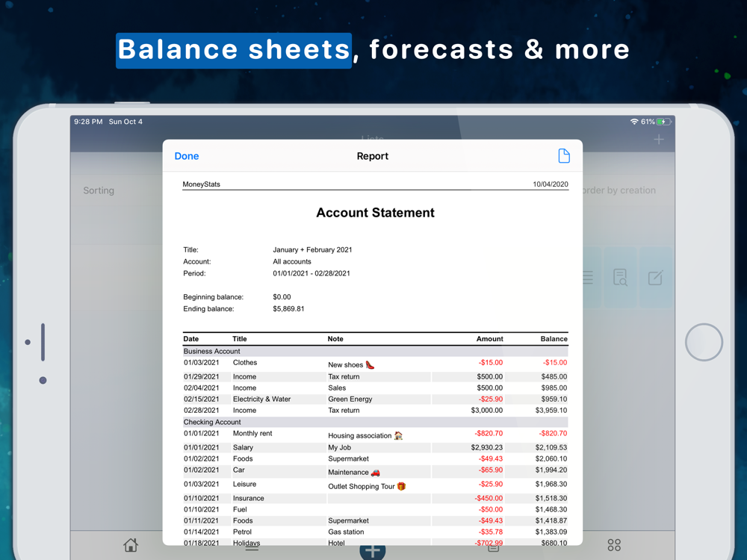Screen dimensions: 747x560
Task: Click the Green Energy note
Action: [x=350, y=399]
